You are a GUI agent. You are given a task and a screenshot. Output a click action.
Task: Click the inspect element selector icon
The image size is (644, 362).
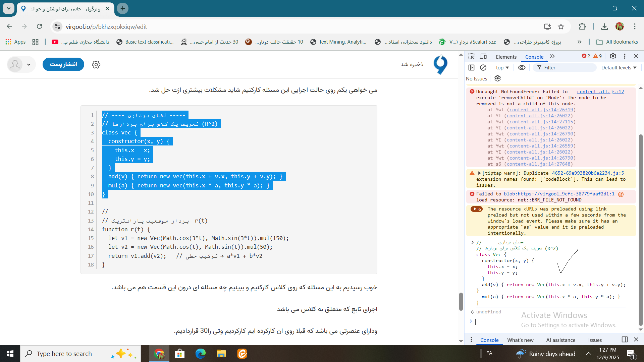472,56
